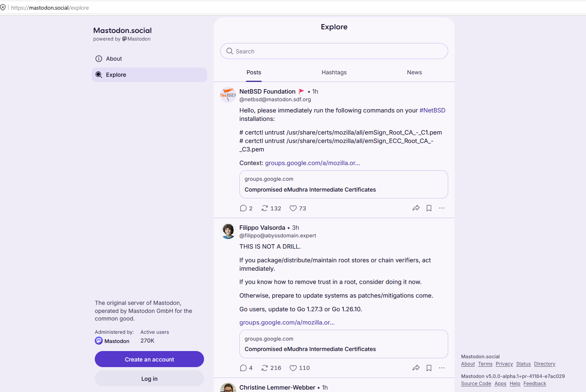Image resolution: width=586 pixels, height=392 pixels.
Task: Open link card in Filippo Valsorda's post
Action: click(344, 344)
